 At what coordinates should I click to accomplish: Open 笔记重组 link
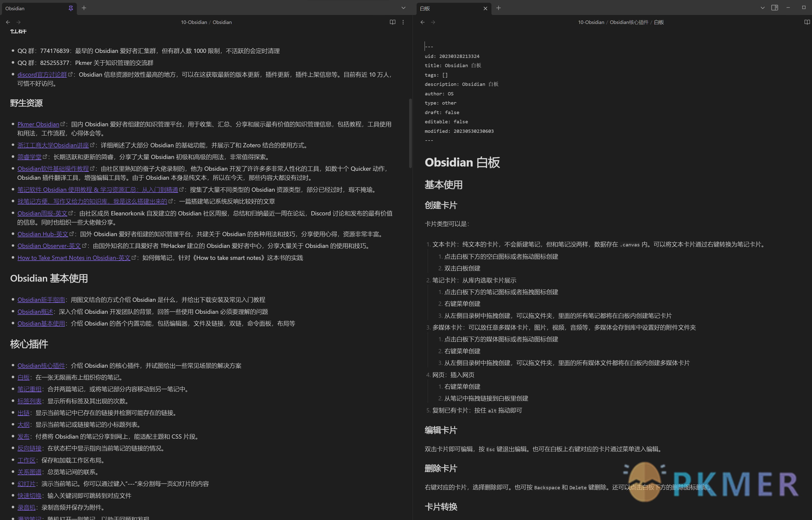coord(29,389)
